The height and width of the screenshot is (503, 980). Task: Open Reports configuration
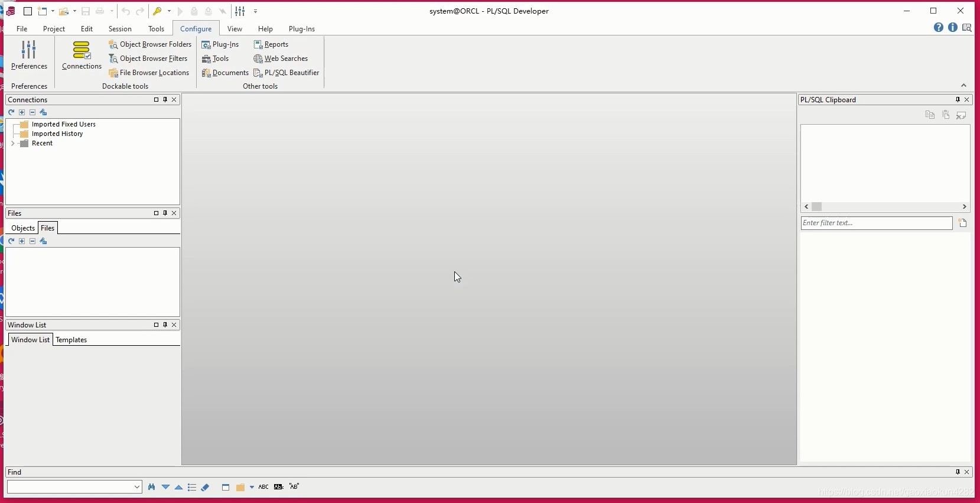click(271, 44)
